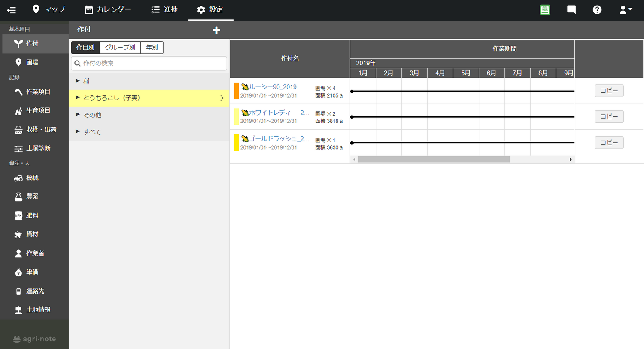
Task: Click the timeline scroll right arrow
Action: click(x=571, y=159)
